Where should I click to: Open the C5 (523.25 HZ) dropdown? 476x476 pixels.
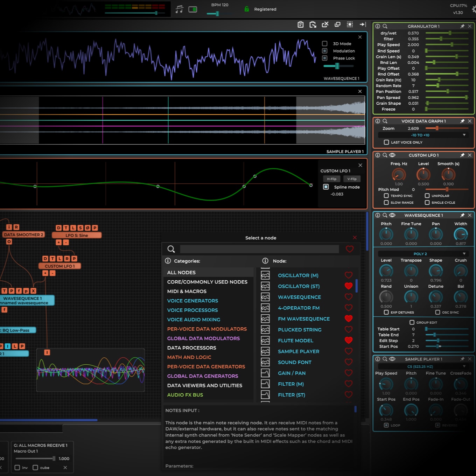423,366
